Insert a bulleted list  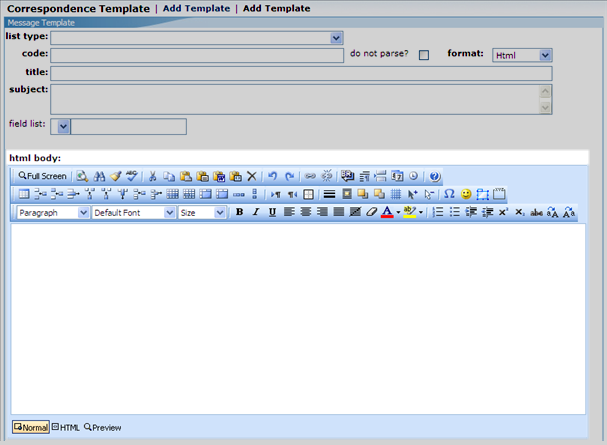(454, 212)
